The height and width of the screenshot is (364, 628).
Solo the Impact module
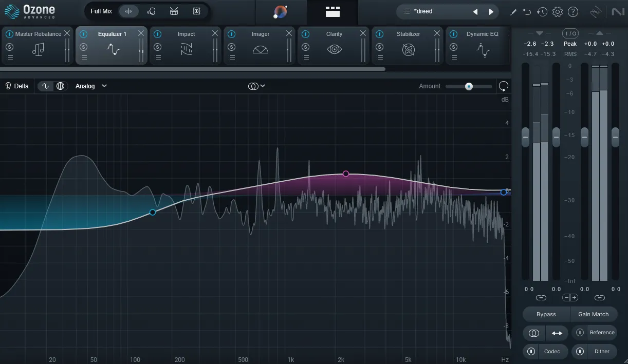[157, 47]
